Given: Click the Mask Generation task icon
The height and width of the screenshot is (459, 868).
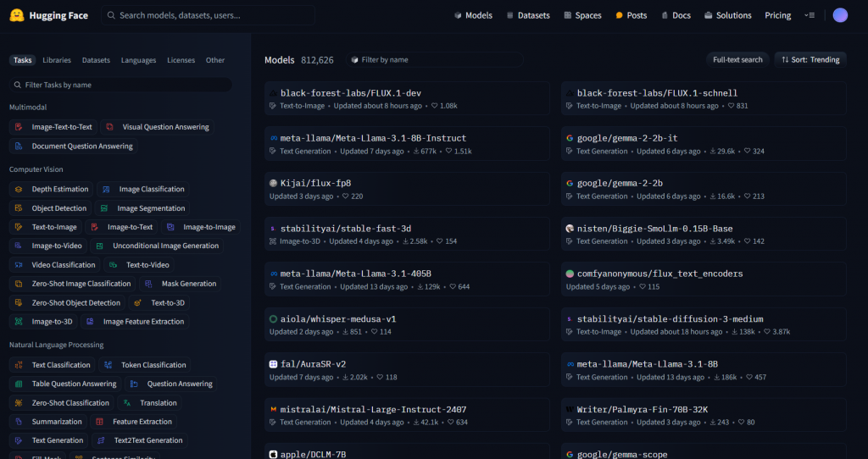Looking at the screenshot, I should coord(148,284).
